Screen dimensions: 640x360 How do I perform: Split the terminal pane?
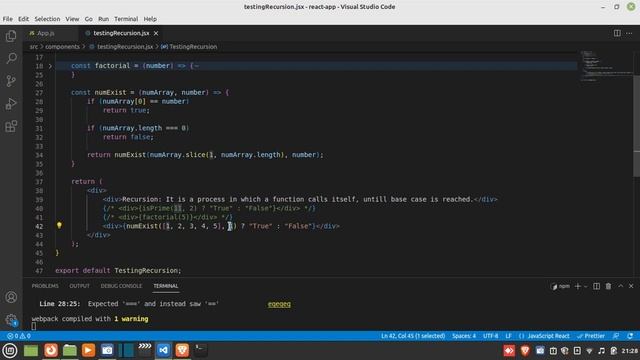coord(596,287)
